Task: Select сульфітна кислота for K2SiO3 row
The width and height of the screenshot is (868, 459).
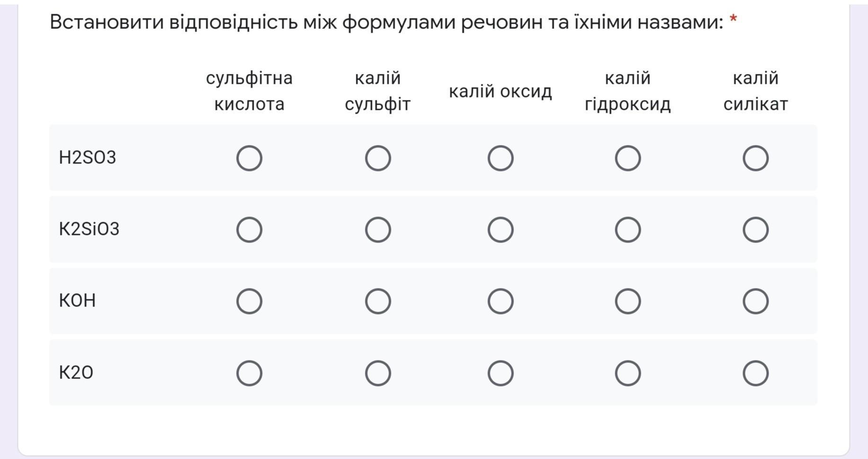Action: pyautogui.click(x=249, y=230)
